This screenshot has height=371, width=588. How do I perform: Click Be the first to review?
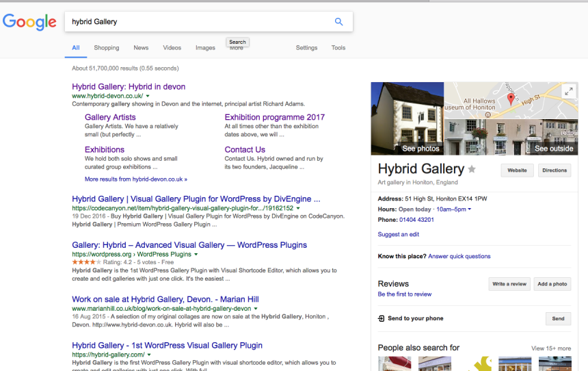pos(405,294)
